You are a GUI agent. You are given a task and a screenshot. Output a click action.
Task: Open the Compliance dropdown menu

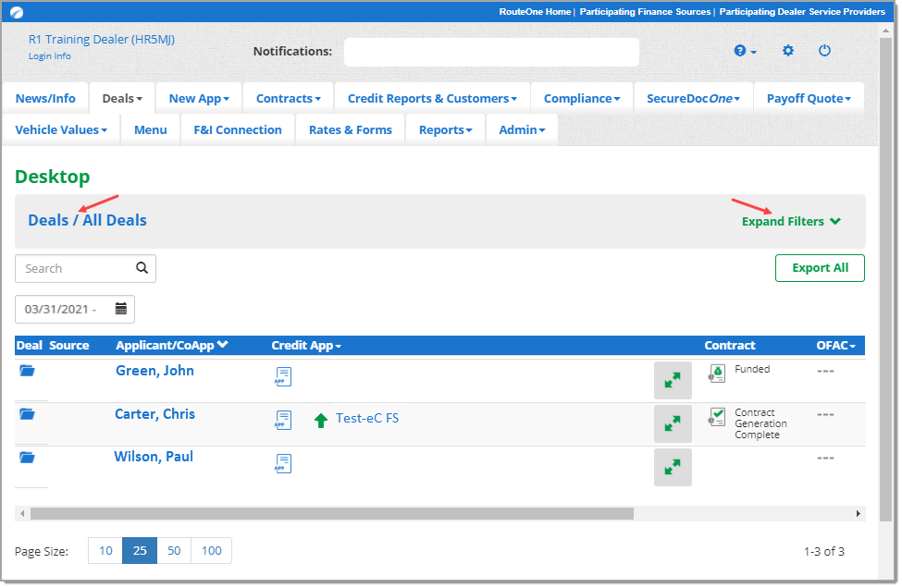(x=582, y=98)
